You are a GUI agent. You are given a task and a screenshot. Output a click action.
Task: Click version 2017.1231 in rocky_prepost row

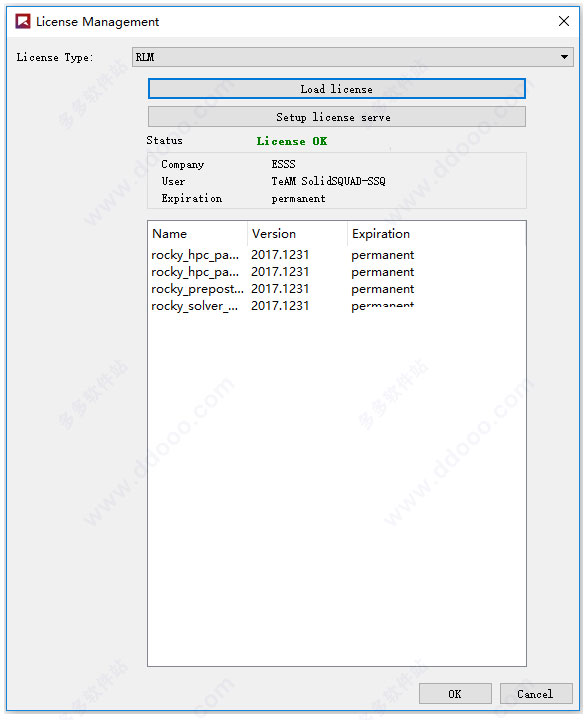click(280, 289)
